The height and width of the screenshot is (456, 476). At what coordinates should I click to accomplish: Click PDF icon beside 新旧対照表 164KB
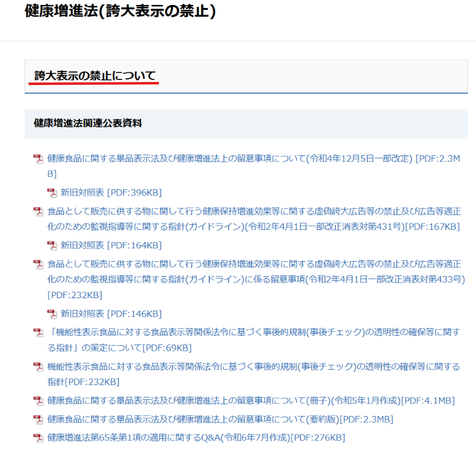[x=52, y=245]
